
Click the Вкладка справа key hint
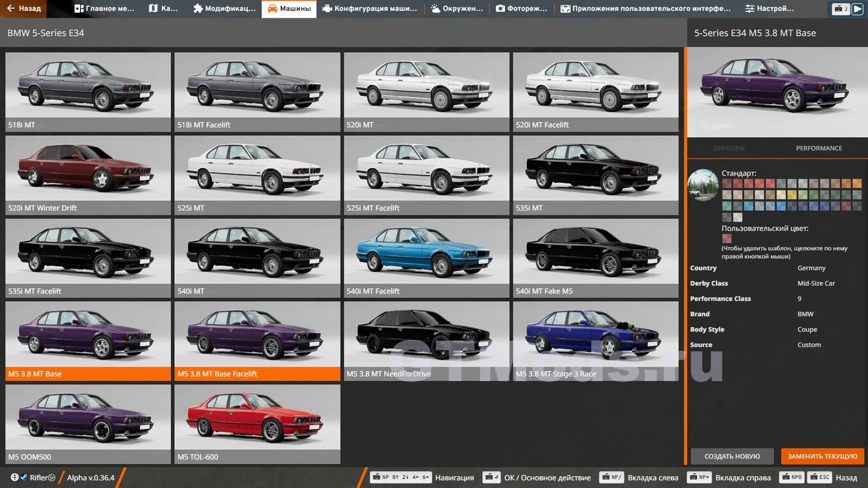point(729,478)
